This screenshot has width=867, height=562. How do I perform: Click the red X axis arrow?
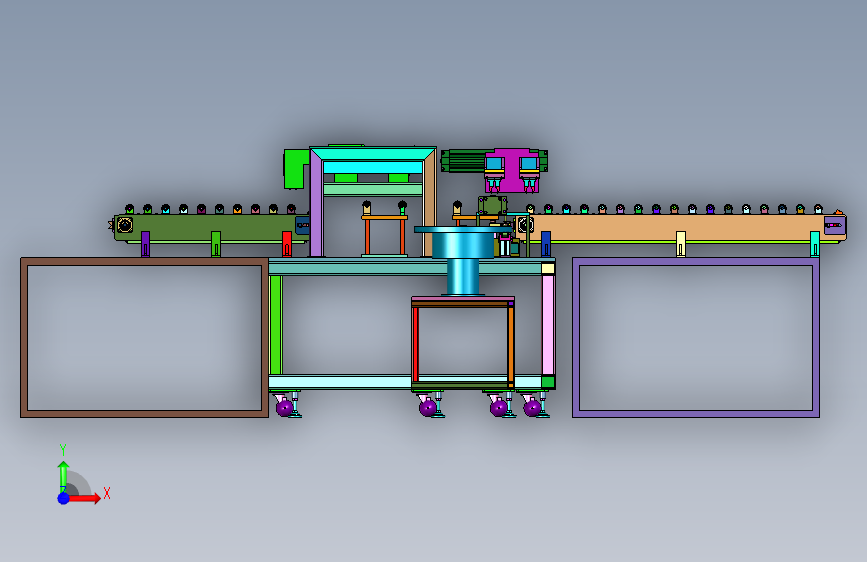[83, 498]
